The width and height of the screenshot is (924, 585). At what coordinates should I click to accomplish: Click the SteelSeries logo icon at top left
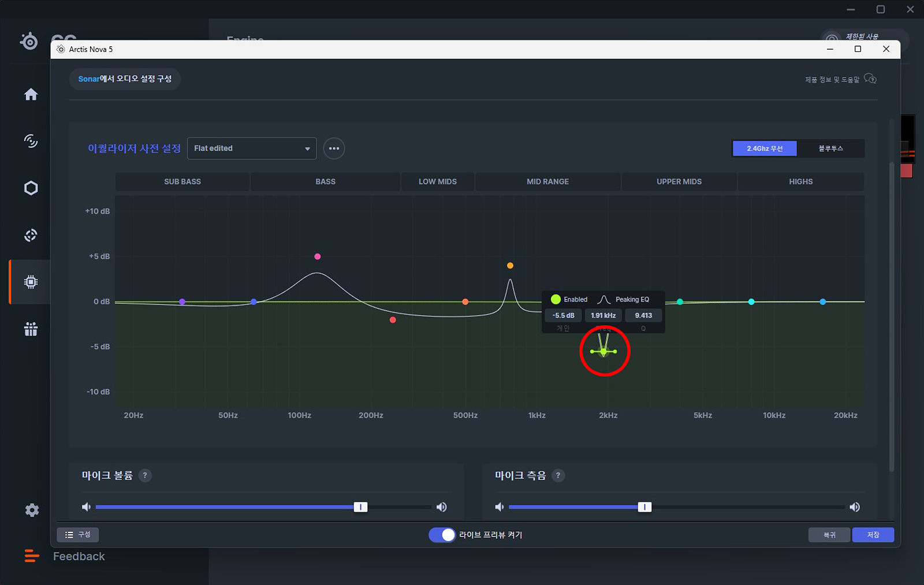tap(29, 41)
